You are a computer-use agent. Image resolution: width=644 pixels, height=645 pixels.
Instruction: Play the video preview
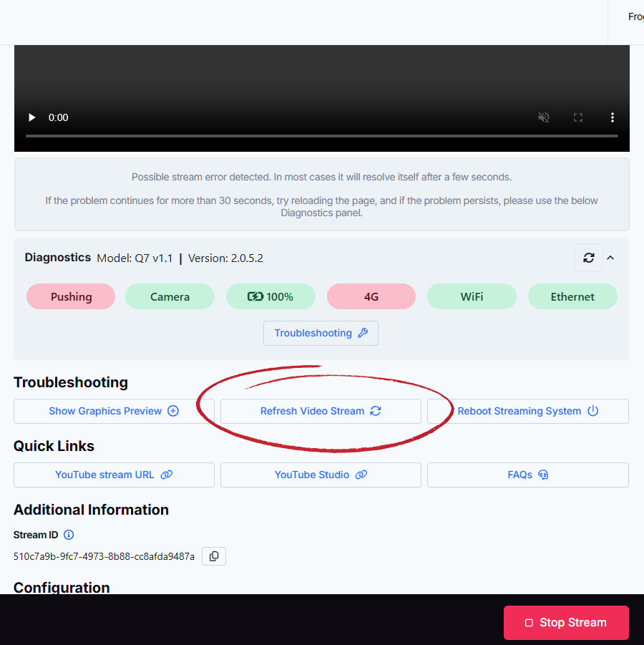coord(31,117)
